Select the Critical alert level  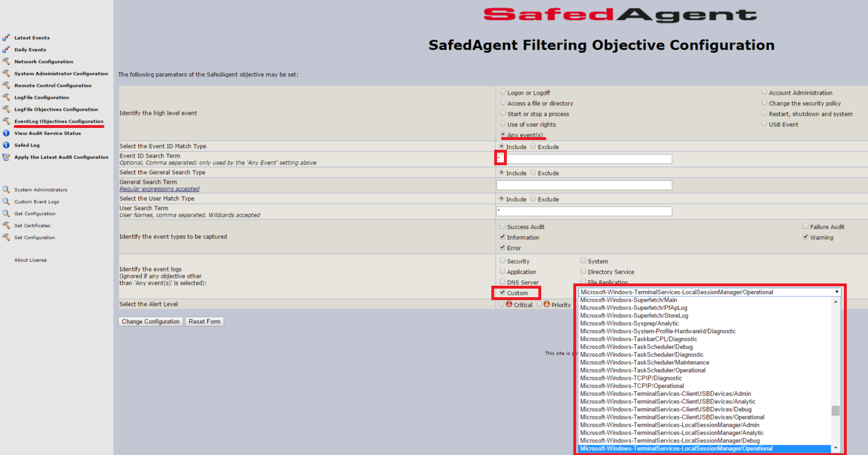pyautogui.click(x=502, y=305)
